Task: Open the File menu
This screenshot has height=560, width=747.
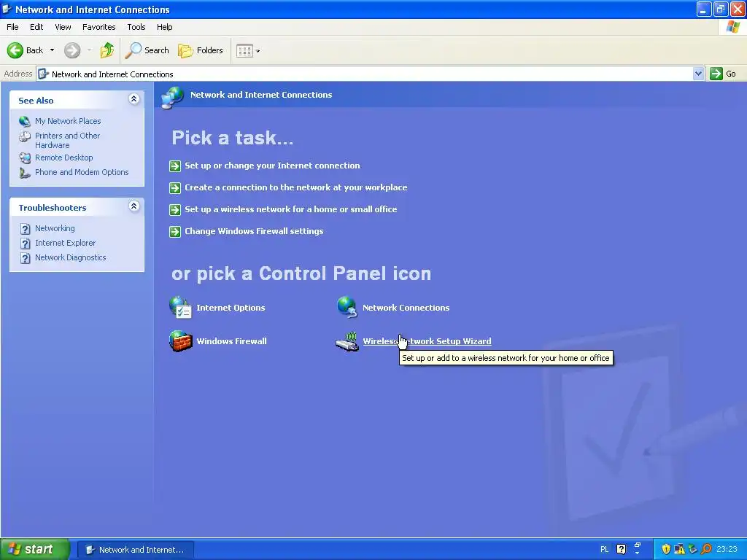Action: coord(12,27)
